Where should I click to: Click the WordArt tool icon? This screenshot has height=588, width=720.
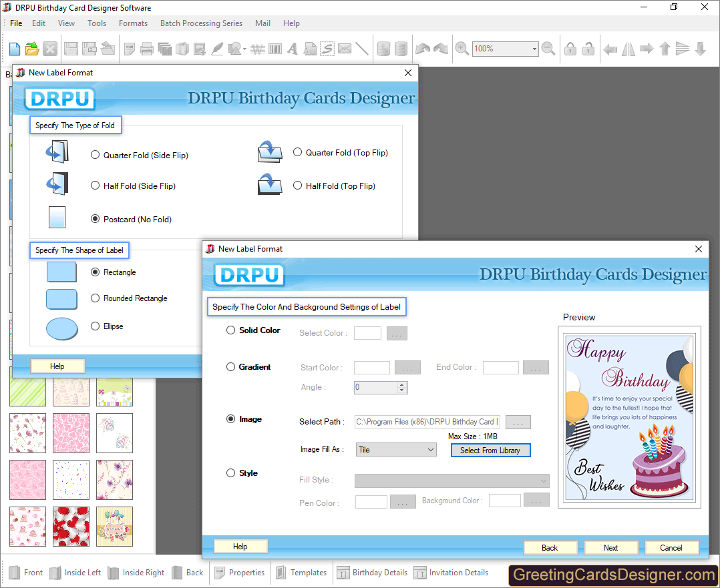(258, 49)
